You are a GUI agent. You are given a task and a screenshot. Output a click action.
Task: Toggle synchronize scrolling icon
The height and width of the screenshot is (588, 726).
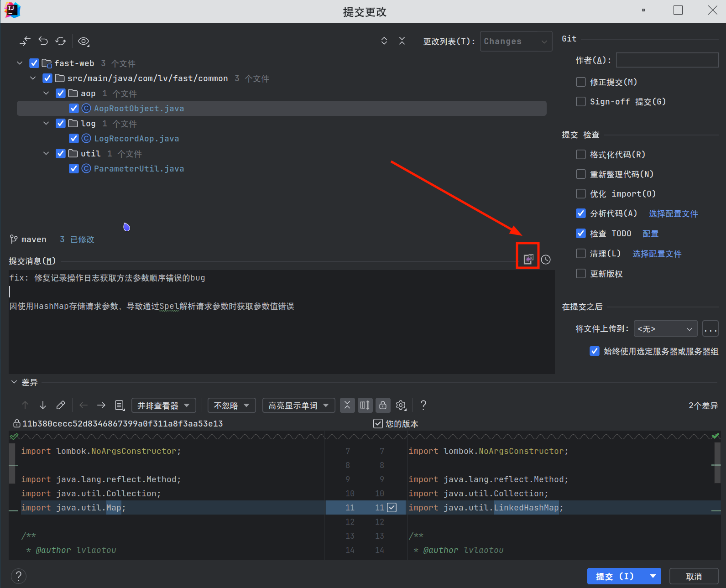coord(365,405)
